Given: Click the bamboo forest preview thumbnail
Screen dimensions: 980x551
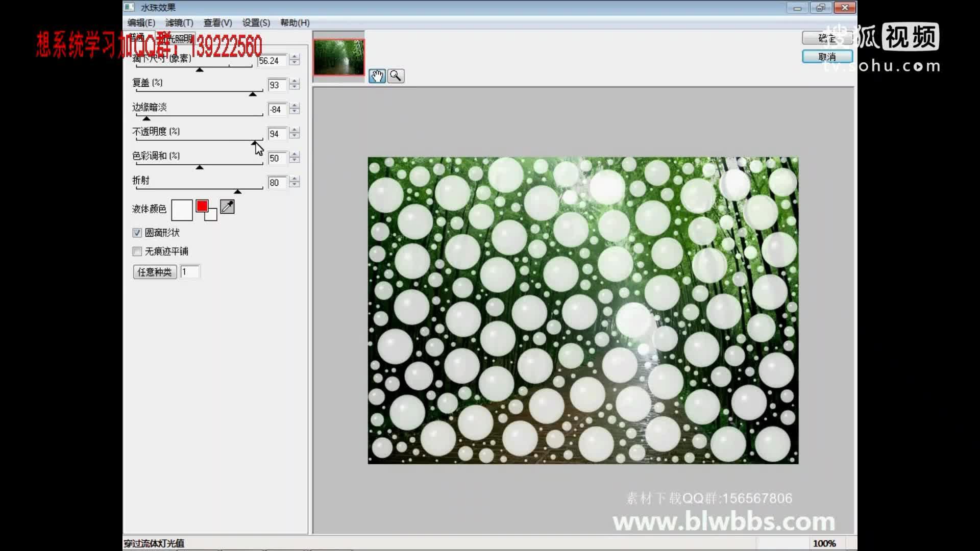Looking at the screenshot, I should (x=339, y=57).
